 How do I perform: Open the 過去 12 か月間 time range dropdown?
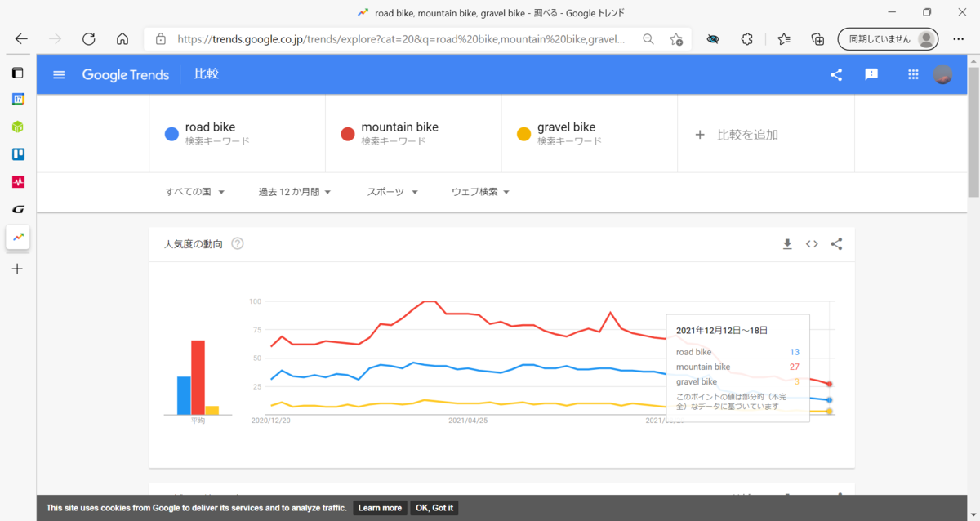295,192
